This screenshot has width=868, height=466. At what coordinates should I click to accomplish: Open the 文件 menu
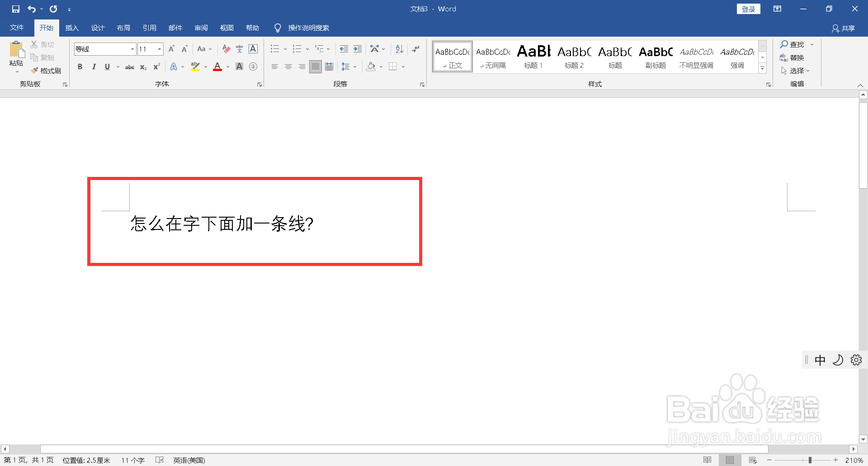tap(17, 28)
